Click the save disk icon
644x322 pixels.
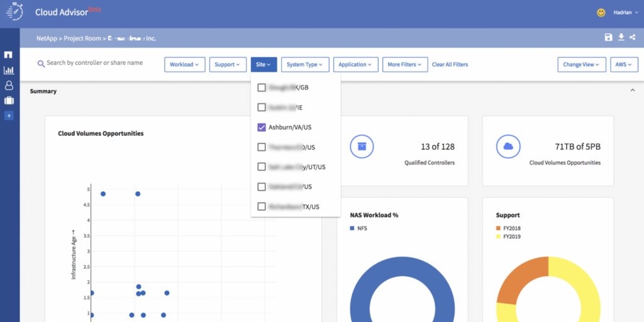click(x=608, y=37)
